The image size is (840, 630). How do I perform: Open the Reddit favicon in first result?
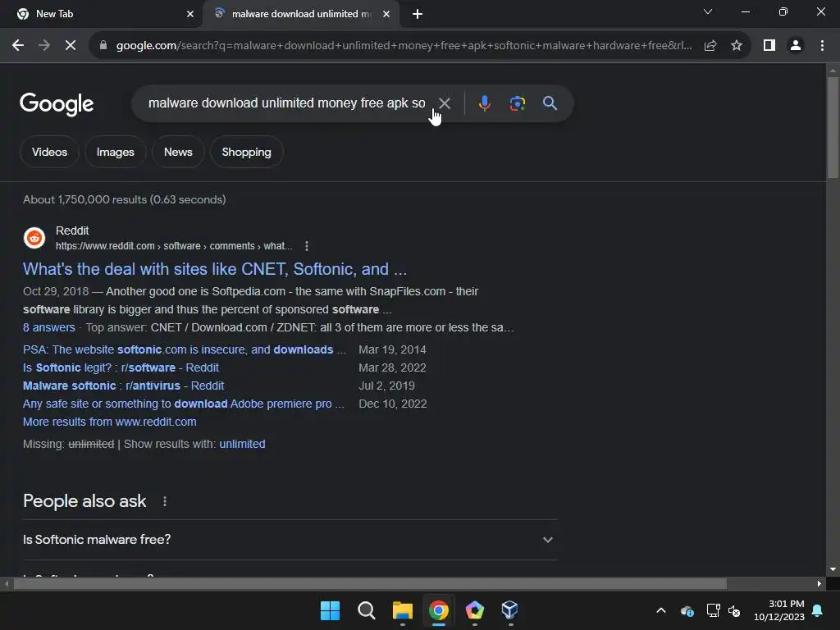click(34, 238)
